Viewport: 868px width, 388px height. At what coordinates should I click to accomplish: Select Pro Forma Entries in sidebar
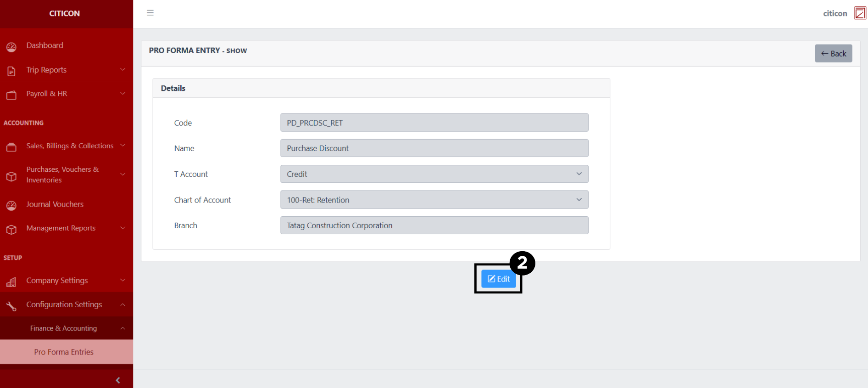click(67, 352)
